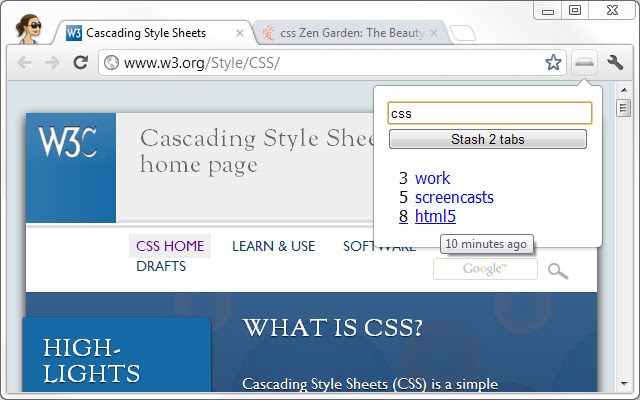Click the Google search box
This screenshot has width=640, height=400.
(x=485, y=269)
